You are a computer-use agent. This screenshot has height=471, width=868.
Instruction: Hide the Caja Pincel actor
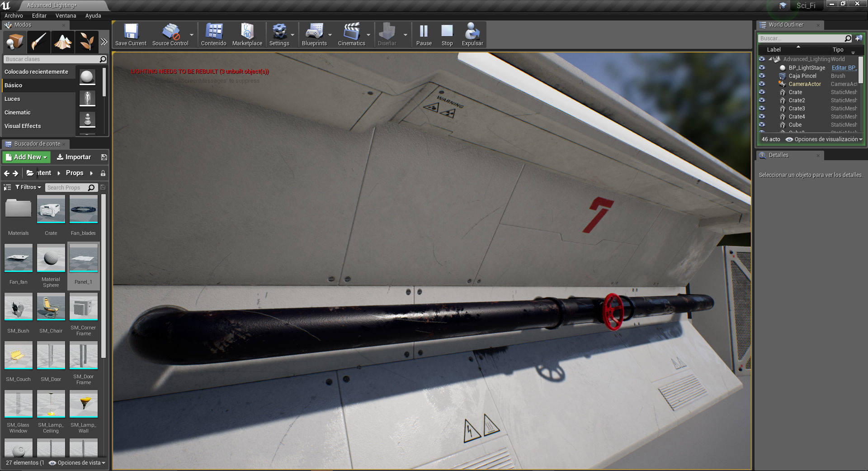(762, 76)
